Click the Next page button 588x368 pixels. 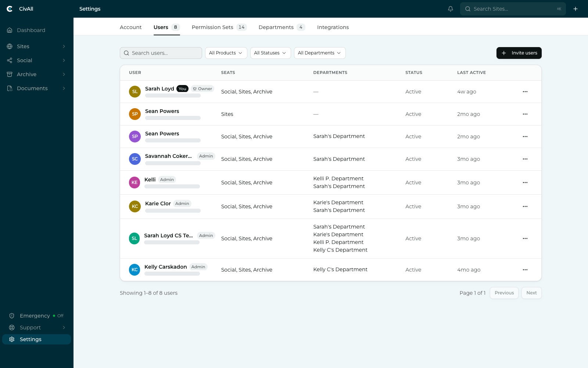coord(531,293)
